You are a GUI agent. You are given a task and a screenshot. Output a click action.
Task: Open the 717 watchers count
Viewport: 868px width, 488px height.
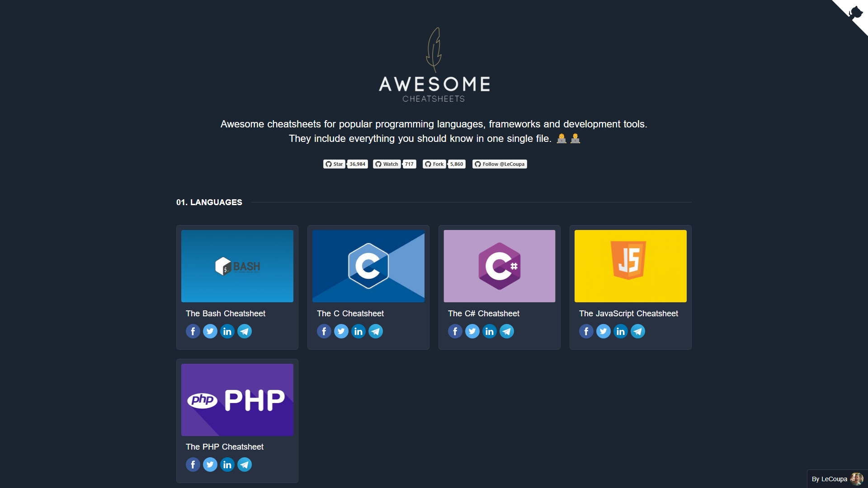click(409, 164)
